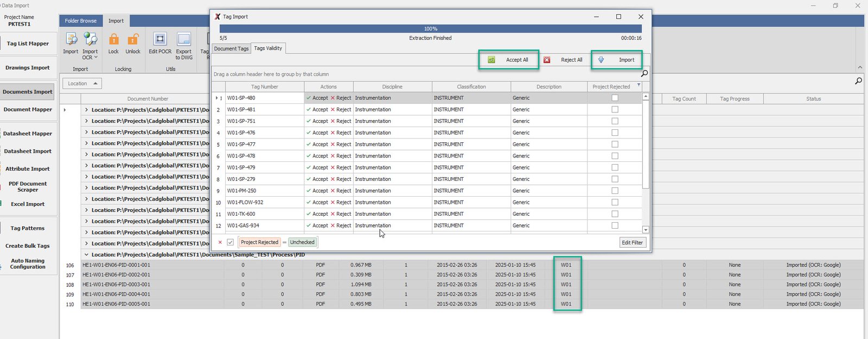The width and height of the screenshot is (868, 339).
Task: Open Project Rejected column filter dropdown
Action: [x=639, y=85]
